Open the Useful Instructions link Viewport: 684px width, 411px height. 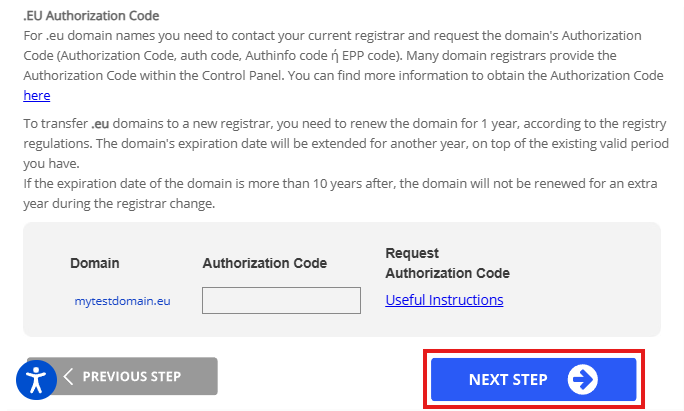(444, 300)
